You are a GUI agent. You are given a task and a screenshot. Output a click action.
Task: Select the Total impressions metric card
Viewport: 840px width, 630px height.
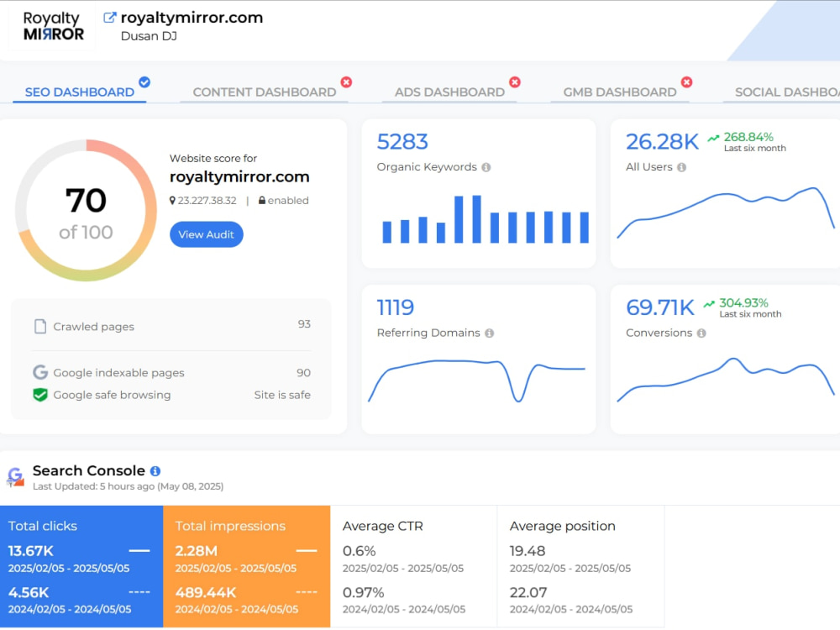(x=246, y=566)
